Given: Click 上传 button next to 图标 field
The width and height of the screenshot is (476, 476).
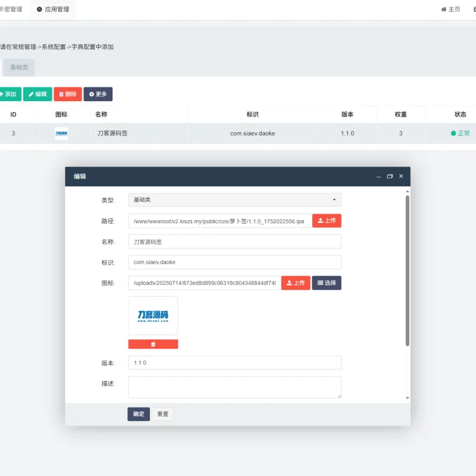Looking at the screenshot, I should [x=296, y=283].
